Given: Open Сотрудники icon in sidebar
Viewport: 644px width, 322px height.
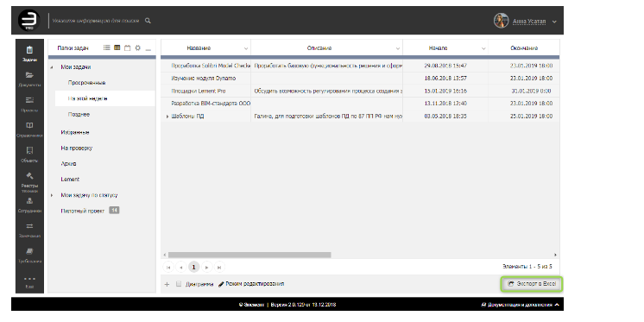Looking at the screenshot, I should 29,201.
